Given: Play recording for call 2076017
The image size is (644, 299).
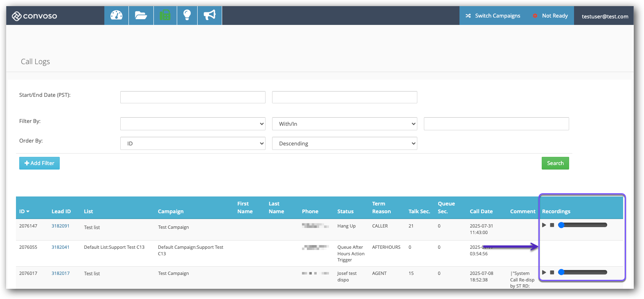Looking at the screenshot, I should (x=544, y=272).
